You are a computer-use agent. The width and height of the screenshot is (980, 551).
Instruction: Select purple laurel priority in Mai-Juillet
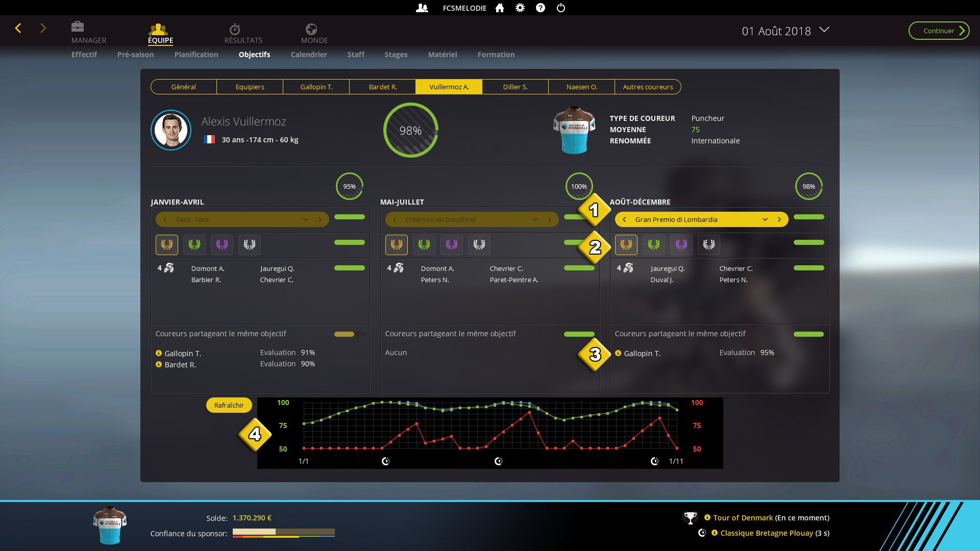pos(452,245)
